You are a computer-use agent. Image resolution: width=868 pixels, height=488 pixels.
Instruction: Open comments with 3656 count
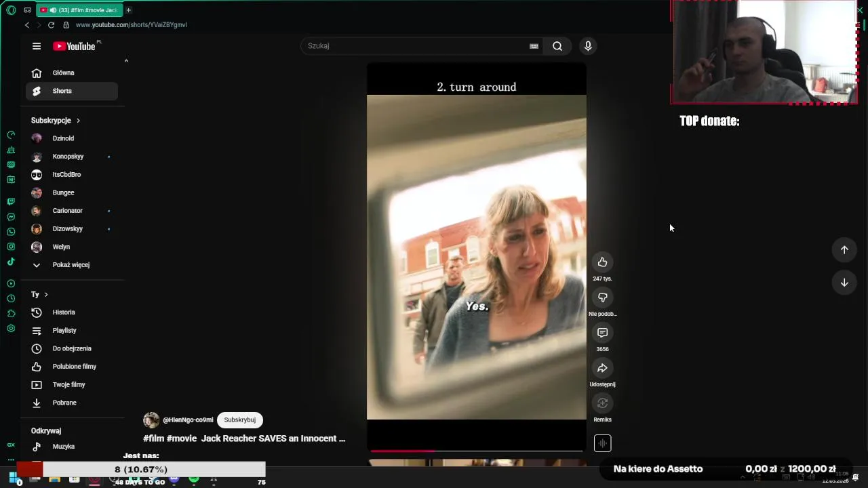[x=602, y=333]
